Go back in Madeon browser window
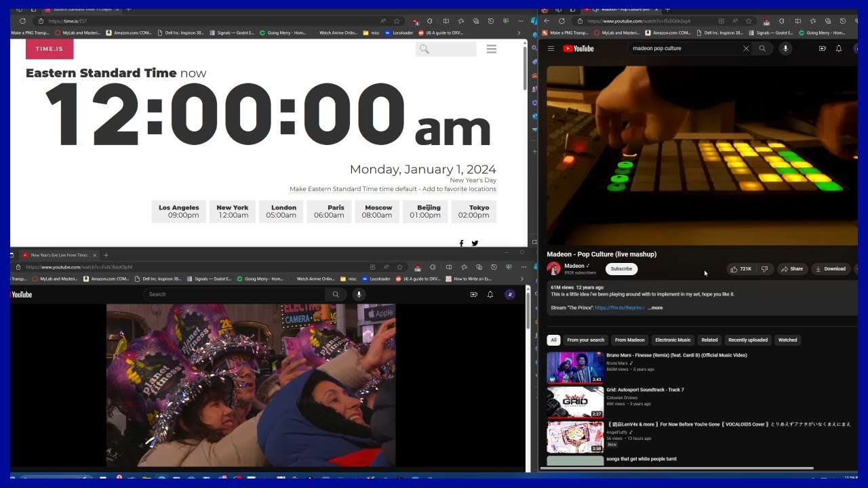The width and height of the screenshot is (868, 488). (547, 21)
